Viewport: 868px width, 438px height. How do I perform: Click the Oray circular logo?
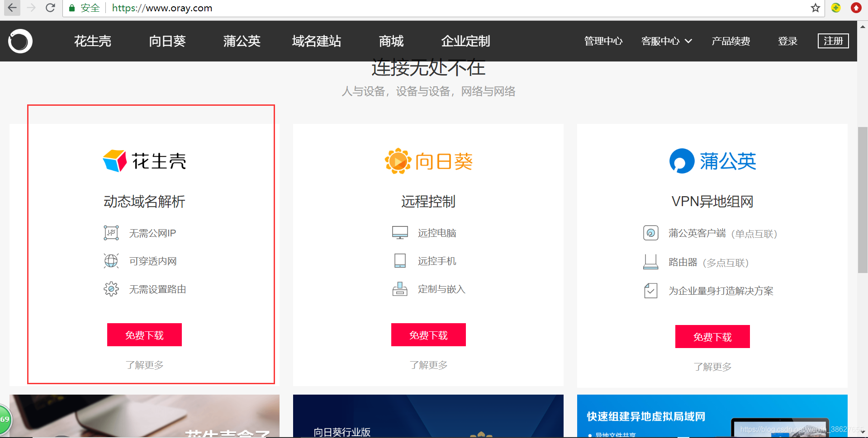(x=20, y=41)
